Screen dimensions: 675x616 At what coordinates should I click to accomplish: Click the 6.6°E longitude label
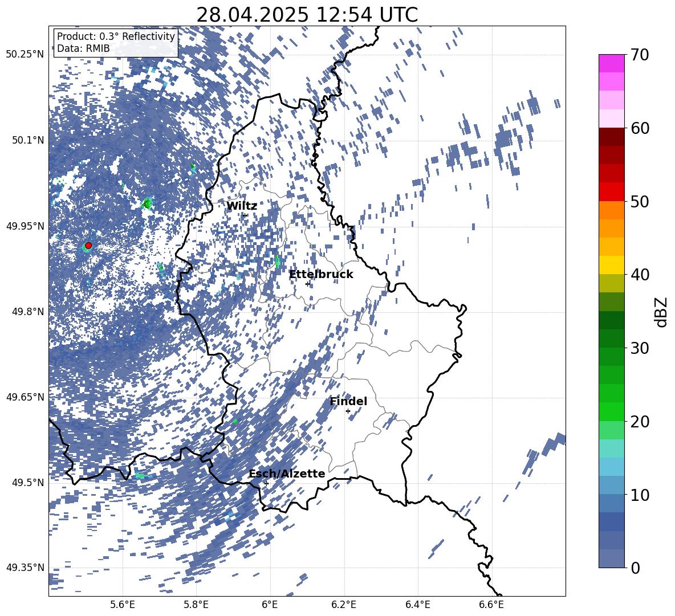click(491, 605)
